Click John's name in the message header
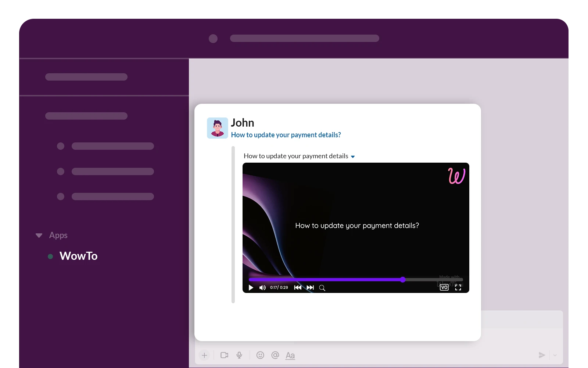 [x=243, y=123]
